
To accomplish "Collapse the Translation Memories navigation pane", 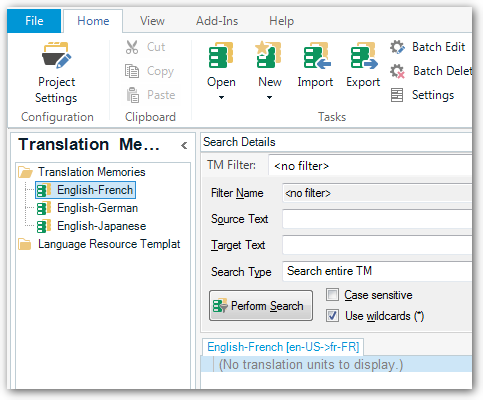I will [184, 146].
